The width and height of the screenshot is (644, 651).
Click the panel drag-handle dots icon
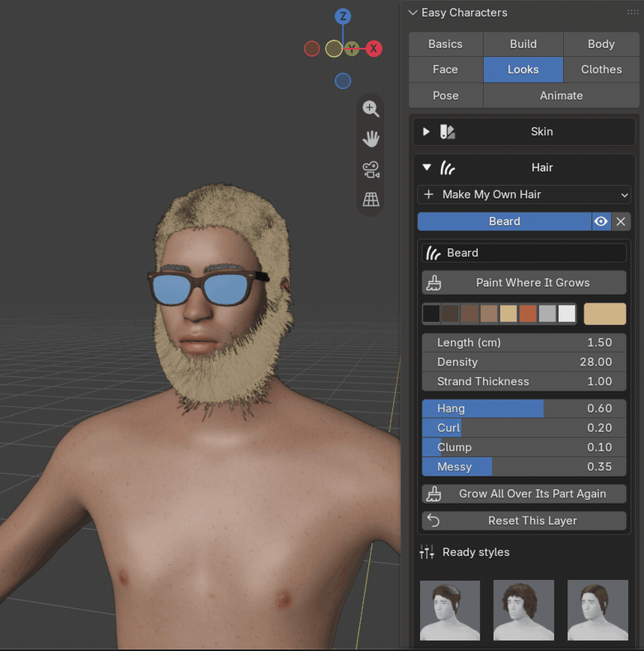pyautogui.click(x=632, y=12)
